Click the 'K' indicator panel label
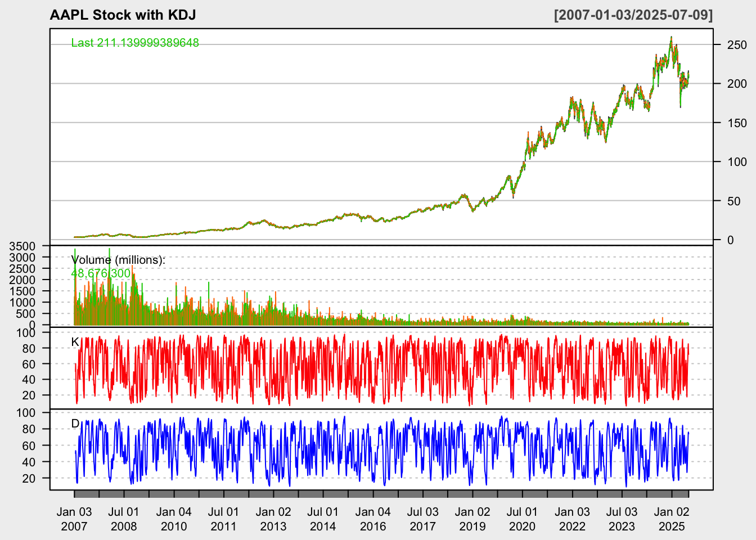 (x=75, y=342)
